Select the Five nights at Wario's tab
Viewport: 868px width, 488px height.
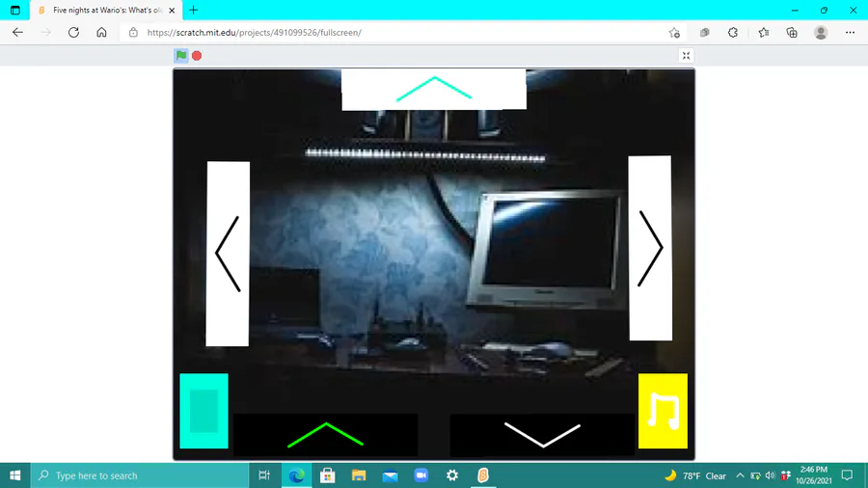[x=107, y=10]
